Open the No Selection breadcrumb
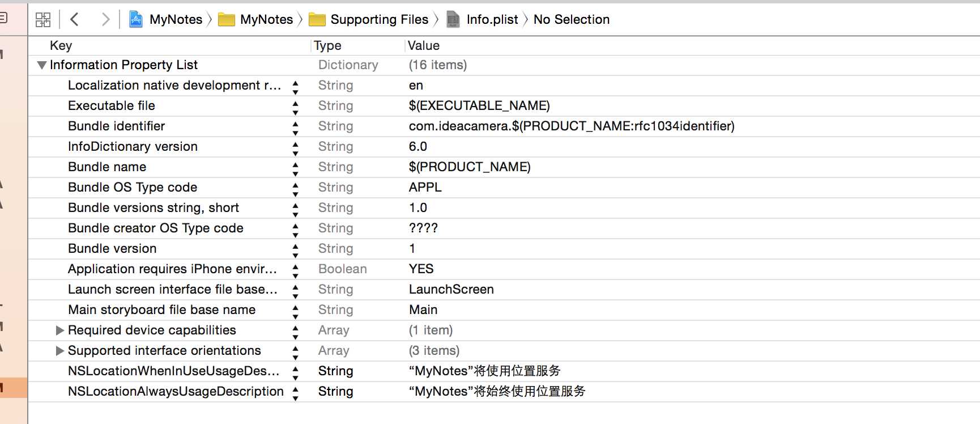The width and height of the screenshot is (980, 424). coord(572,20)
